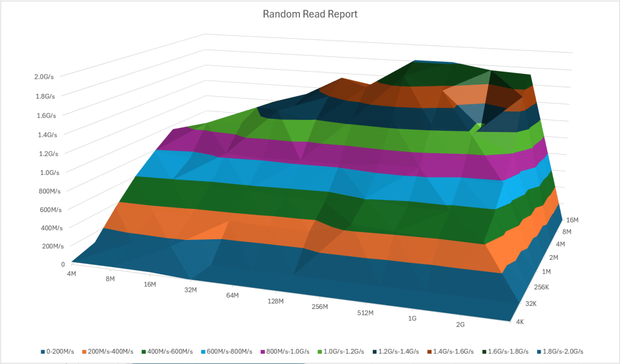Click the 2.0G/s vertical axis label
This screenshot has width=620, height=364.
click(44, 77)
